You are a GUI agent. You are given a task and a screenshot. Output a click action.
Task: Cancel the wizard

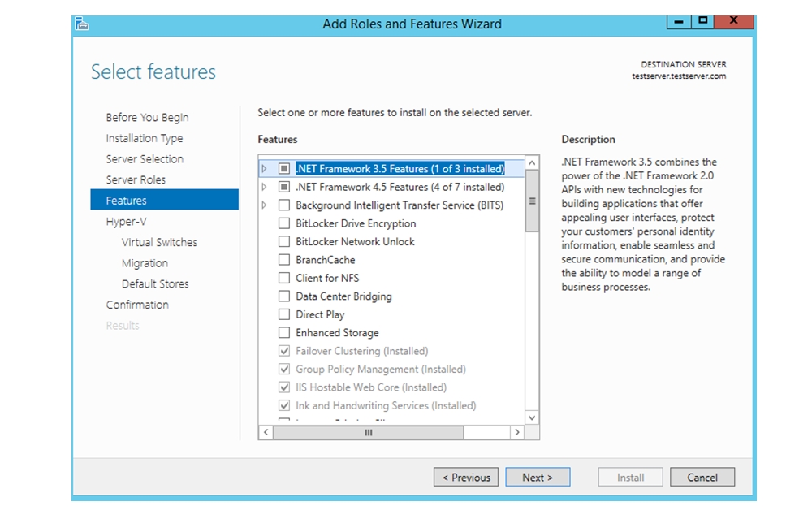[702, 478]
